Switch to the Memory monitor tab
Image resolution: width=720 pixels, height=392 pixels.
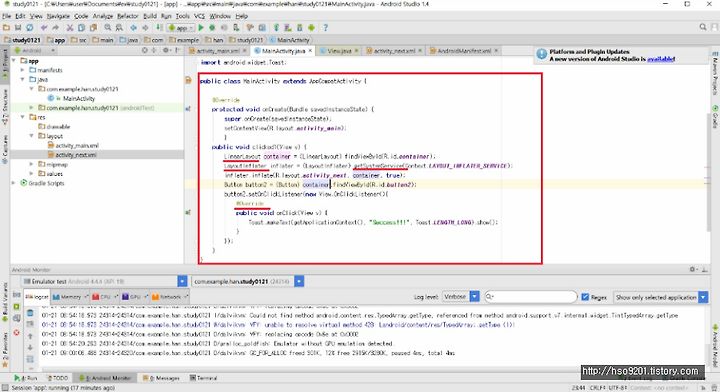[x=70, y=297]
